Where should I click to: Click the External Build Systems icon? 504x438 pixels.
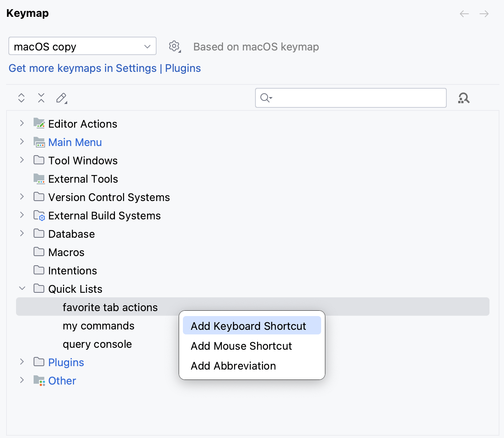[39, 215]
